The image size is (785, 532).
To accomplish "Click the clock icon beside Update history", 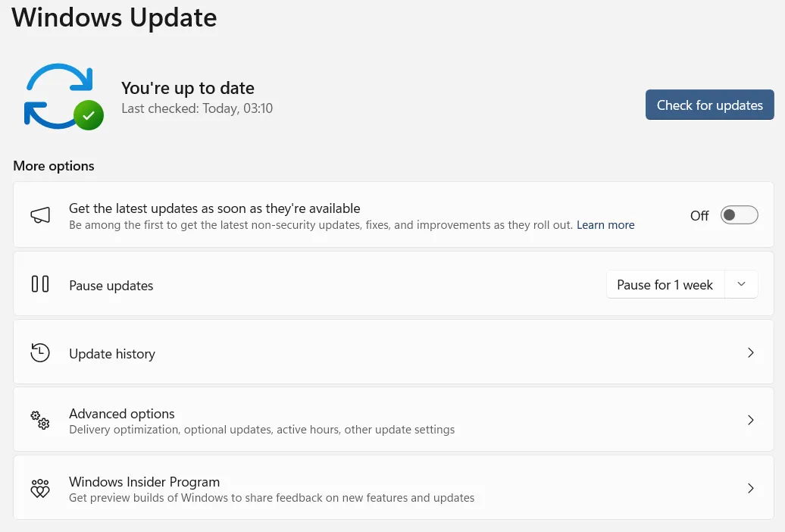I will 40,352.
